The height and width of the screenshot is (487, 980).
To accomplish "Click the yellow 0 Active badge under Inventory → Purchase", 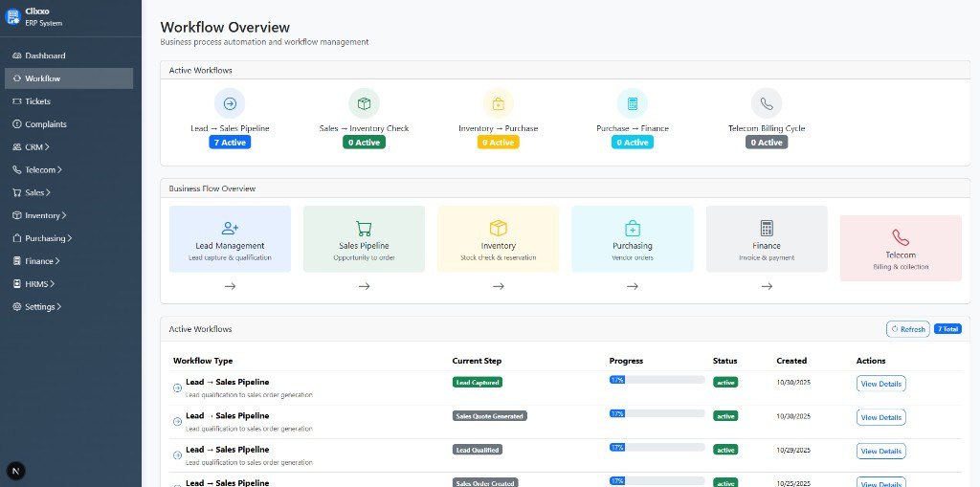I will [498, 143].
